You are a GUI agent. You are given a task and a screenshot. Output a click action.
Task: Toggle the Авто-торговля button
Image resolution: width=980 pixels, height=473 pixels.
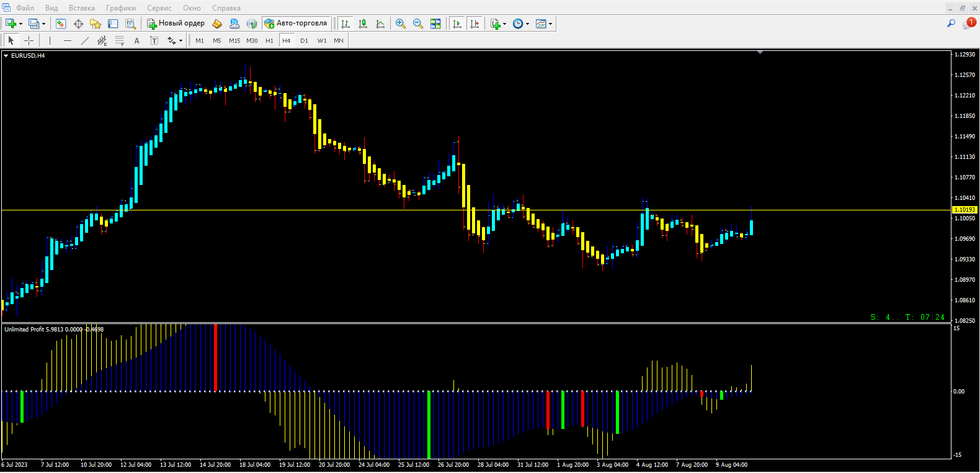click(296, 24)
